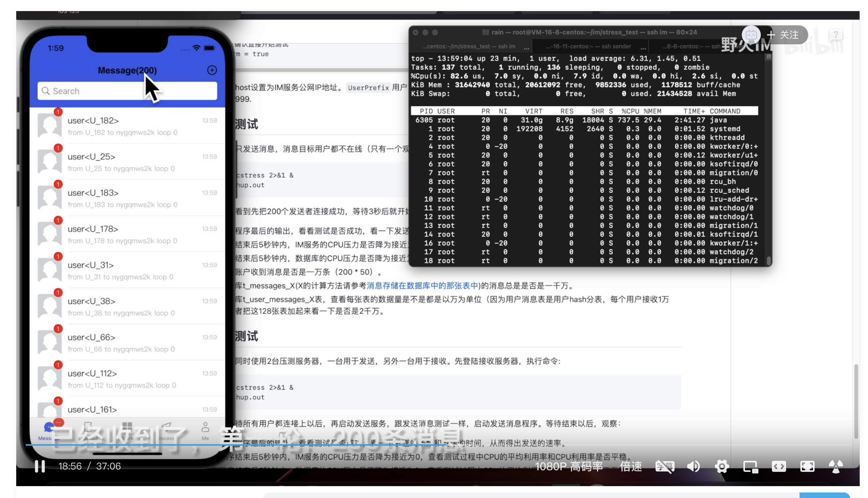
Task: Switch to the Me tab in the phone app
Action: tap(205, 431)
